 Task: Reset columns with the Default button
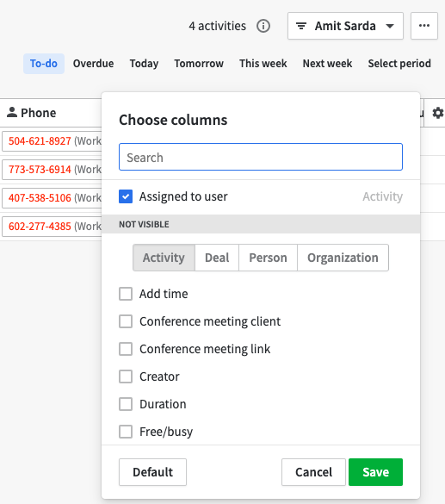click(152, 472)
